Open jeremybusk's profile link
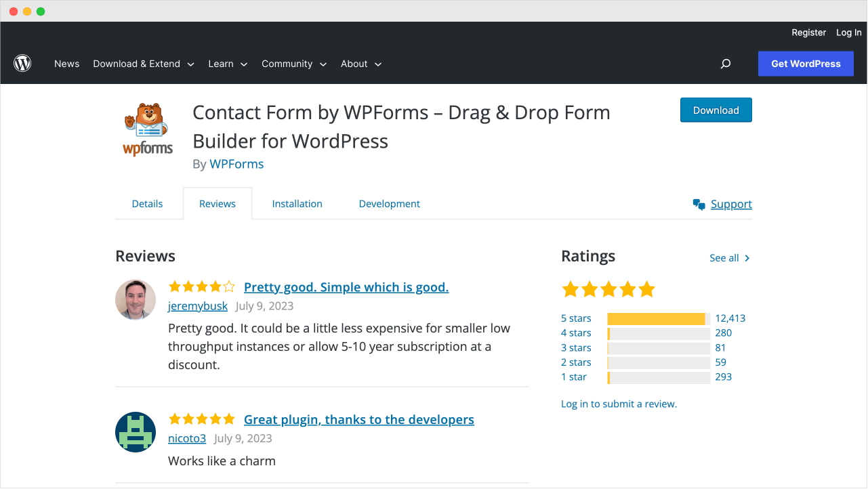Viewport: 868px width, 489px height. 198,306
